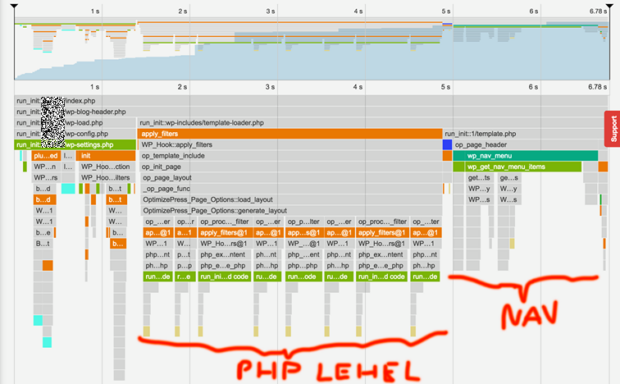Select run_init wp-includes/template-loader.php bar
The height and width of the screenshot is (384, 620).
372,123
